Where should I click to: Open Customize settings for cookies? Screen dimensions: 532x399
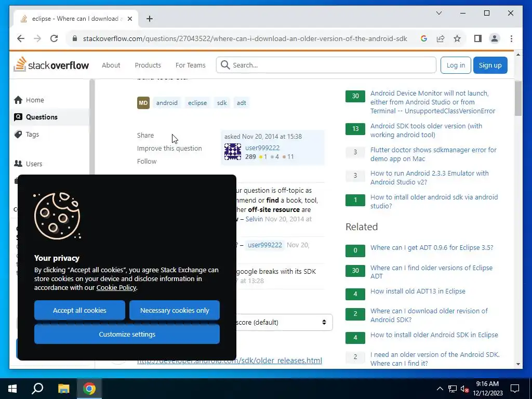[x=127, y=334]
